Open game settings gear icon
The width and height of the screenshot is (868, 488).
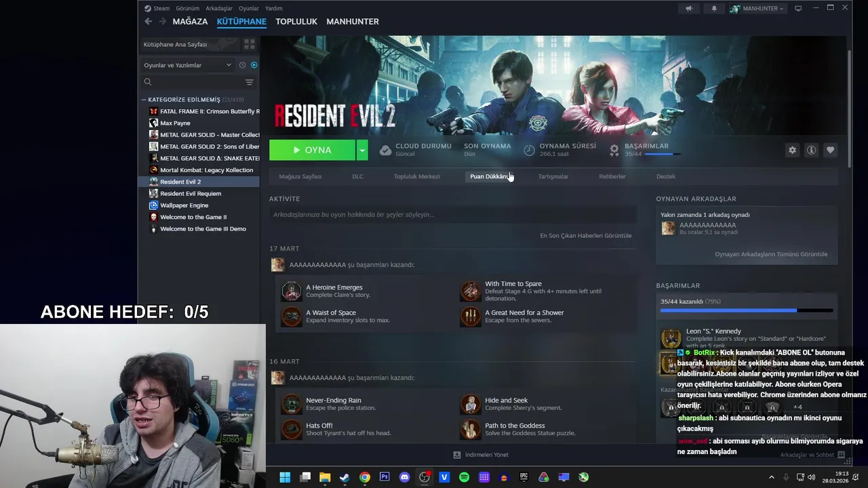(x=792, y=150)
